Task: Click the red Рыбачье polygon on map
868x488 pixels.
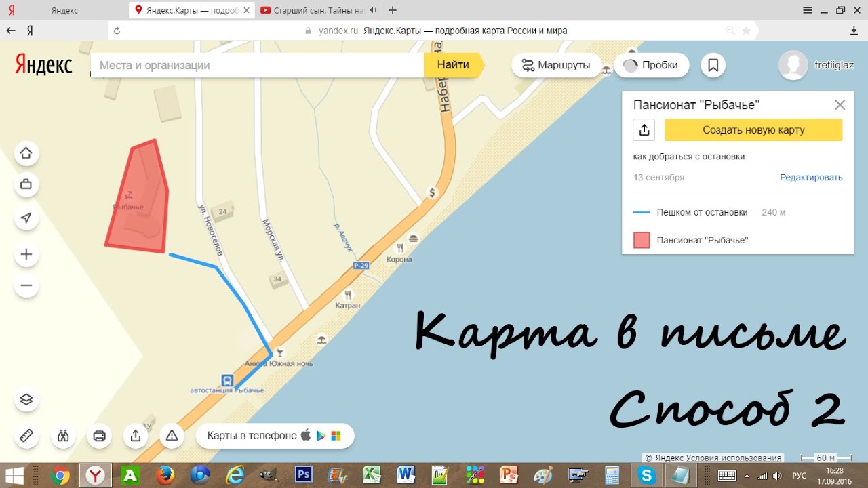Action: pos(139,200)
